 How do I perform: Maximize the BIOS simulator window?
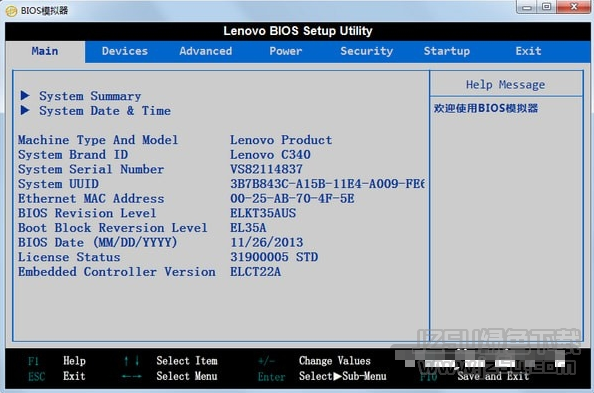pos(546,7)
